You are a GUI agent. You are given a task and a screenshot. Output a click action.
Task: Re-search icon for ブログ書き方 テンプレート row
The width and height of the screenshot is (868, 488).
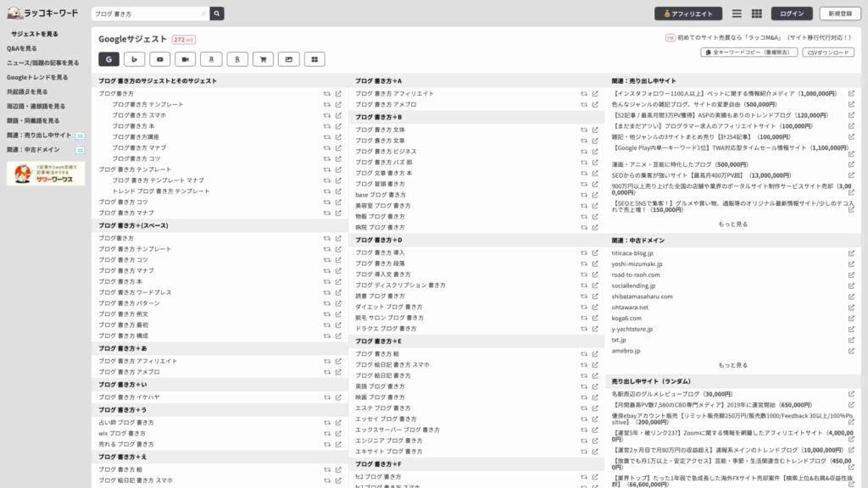(x=327, y=104)
